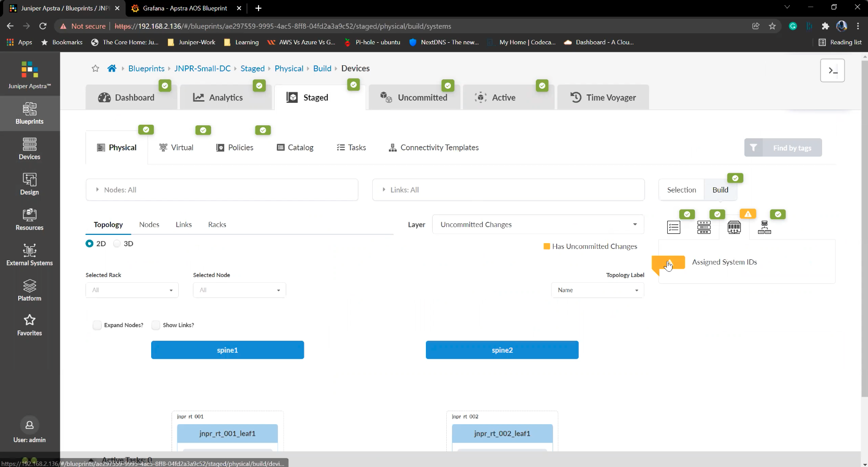Open the Resources sidebar section
The height and width of the screenshot is (467, 868).
[30, 220]
